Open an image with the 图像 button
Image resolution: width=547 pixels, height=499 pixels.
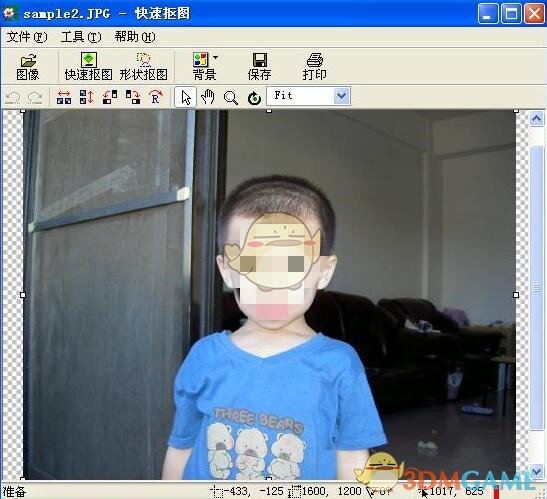[x=28, y=67]
